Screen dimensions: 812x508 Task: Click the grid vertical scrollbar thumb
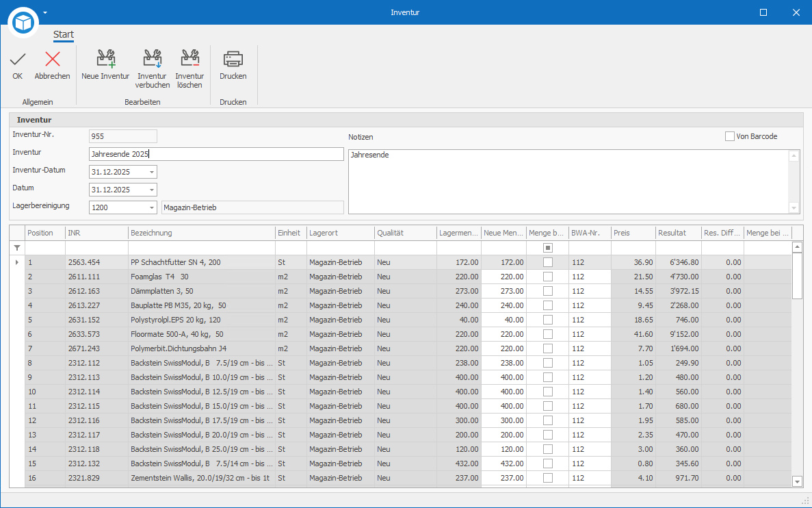pyautogui.click(x=798, y=276)
